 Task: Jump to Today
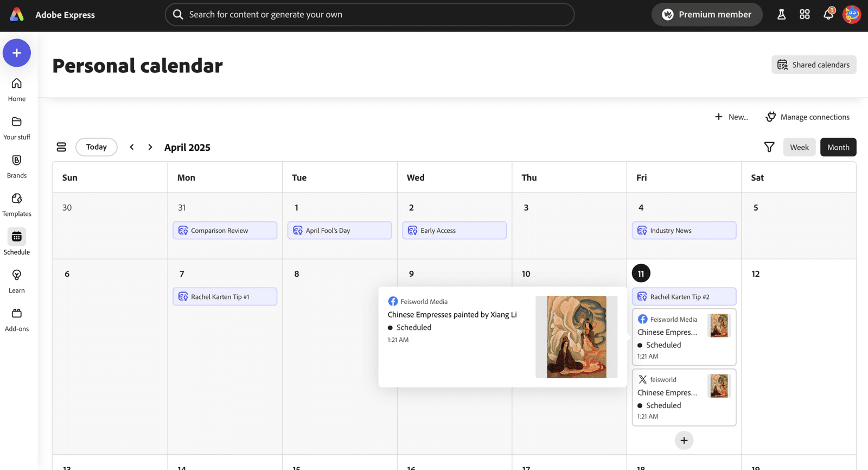tap(97, 147)
